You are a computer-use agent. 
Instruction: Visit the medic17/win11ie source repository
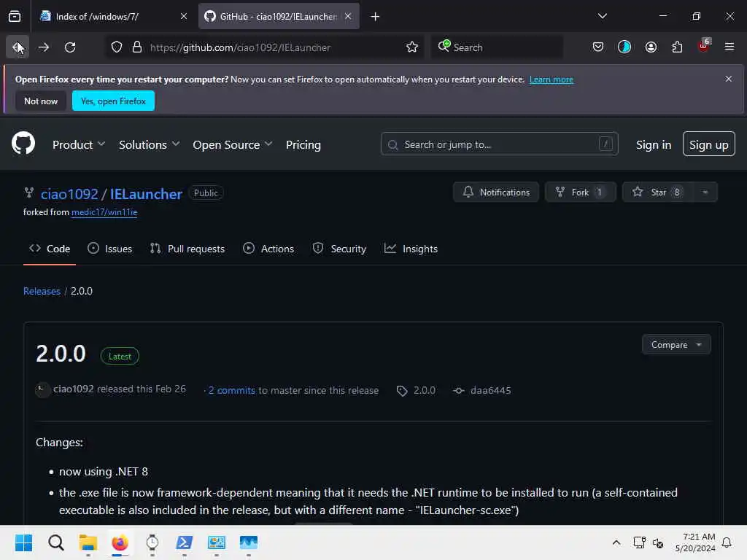(x=104, y=212)
